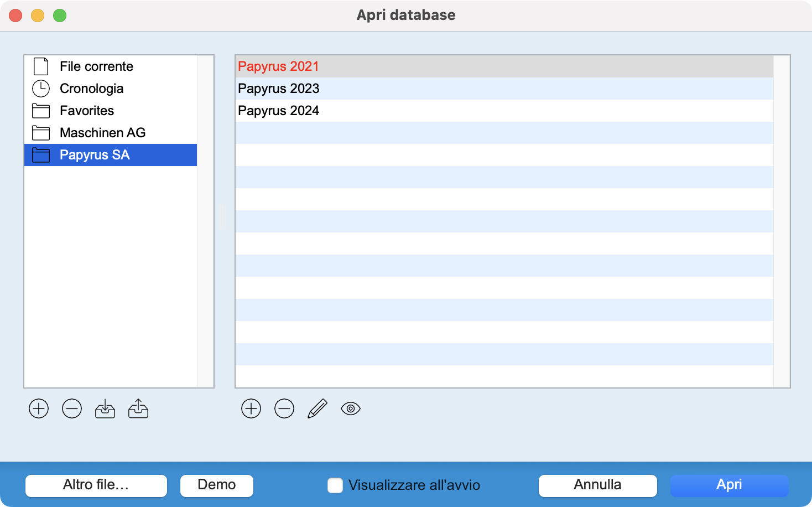
Task: Select the Papyrus 2024 database row
Action: pyautogui.click(x=504, y=111)
